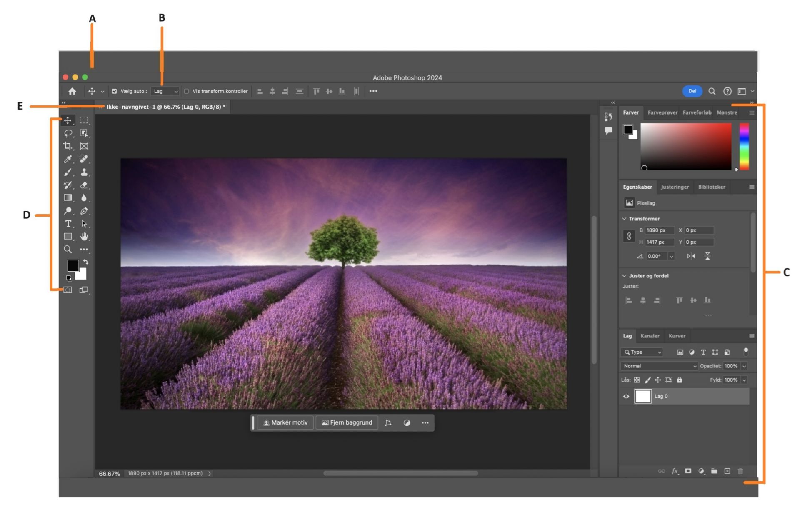Enable Vis transform.kontroller
The image size is (800, 532).
click(x=187, y=91)
